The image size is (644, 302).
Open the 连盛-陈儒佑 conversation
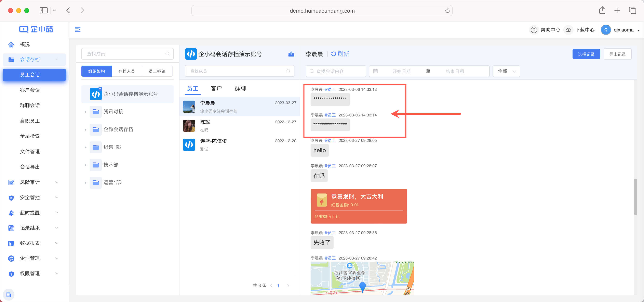240,145
